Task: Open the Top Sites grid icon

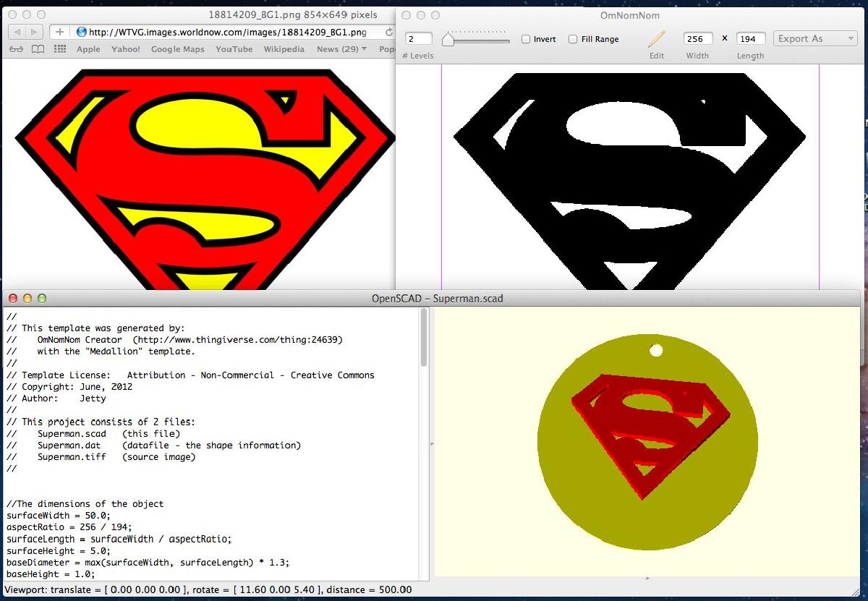Action: click(60, 49)
